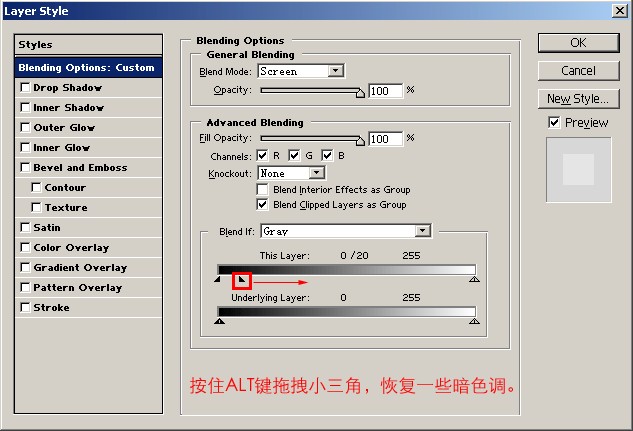Click the New Style button
The image size is (633, 431).
578,99
